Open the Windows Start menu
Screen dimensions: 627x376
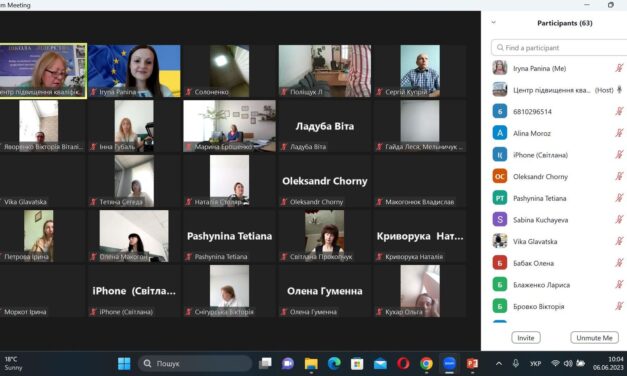coord(124,364)
